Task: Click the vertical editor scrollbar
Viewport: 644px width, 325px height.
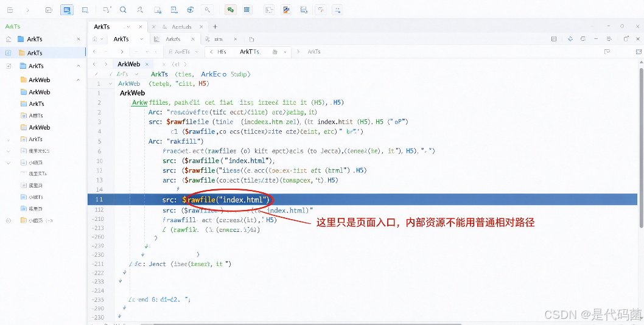Action: tap(641, 148)
